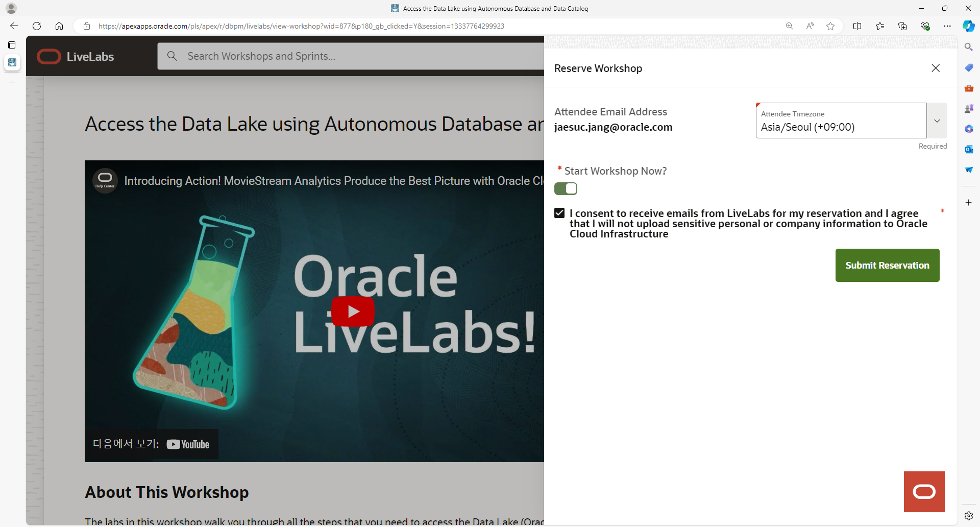
Task: Open the sidebar Tools briefcase
Action: pos(969,88)
